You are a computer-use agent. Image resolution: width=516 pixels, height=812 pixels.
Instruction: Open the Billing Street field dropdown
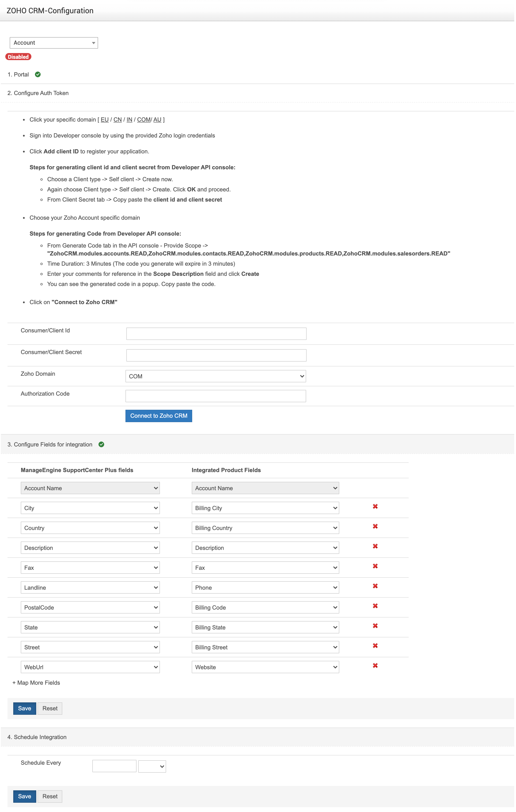click(x=265, y=647)
